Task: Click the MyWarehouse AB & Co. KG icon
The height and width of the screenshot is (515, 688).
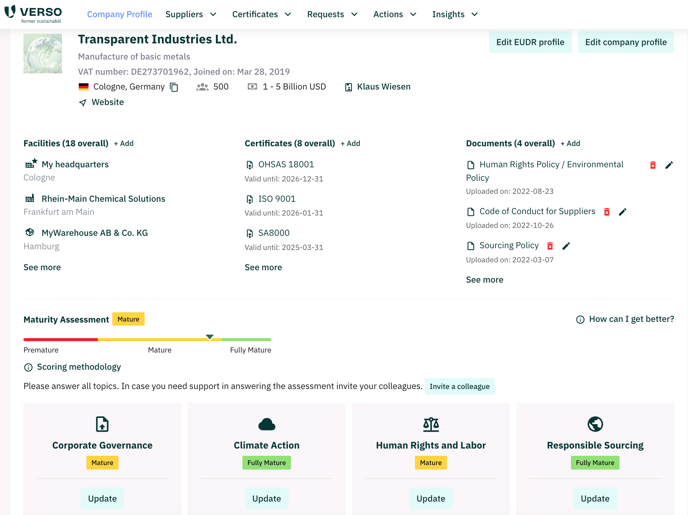Action: [30, 232]
